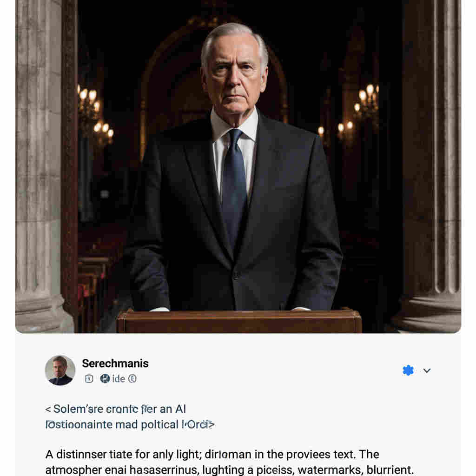
Task: Click the blue asterisk badge near the chevron
Action: (x=408, y=370)
